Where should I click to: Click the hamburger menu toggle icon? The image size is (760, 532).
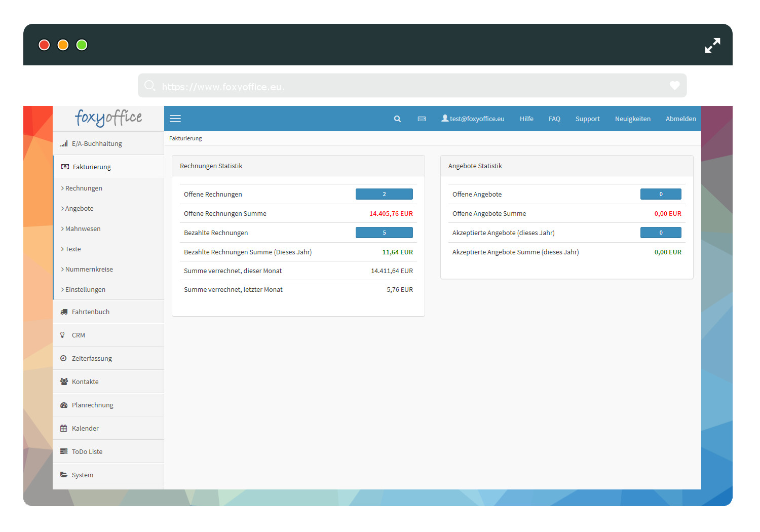(175, 119)
